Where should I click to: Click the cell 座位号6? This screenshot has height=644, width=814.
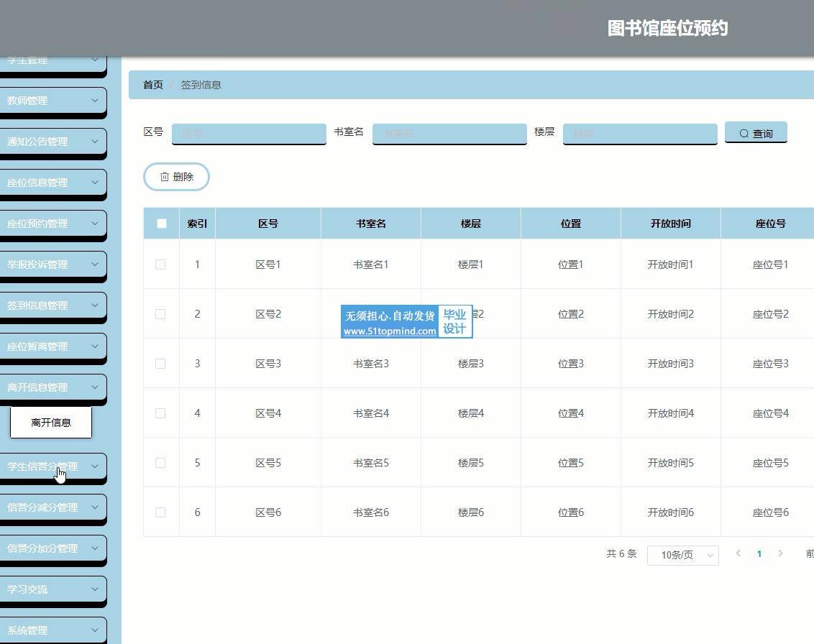click(x=770, y=512)
